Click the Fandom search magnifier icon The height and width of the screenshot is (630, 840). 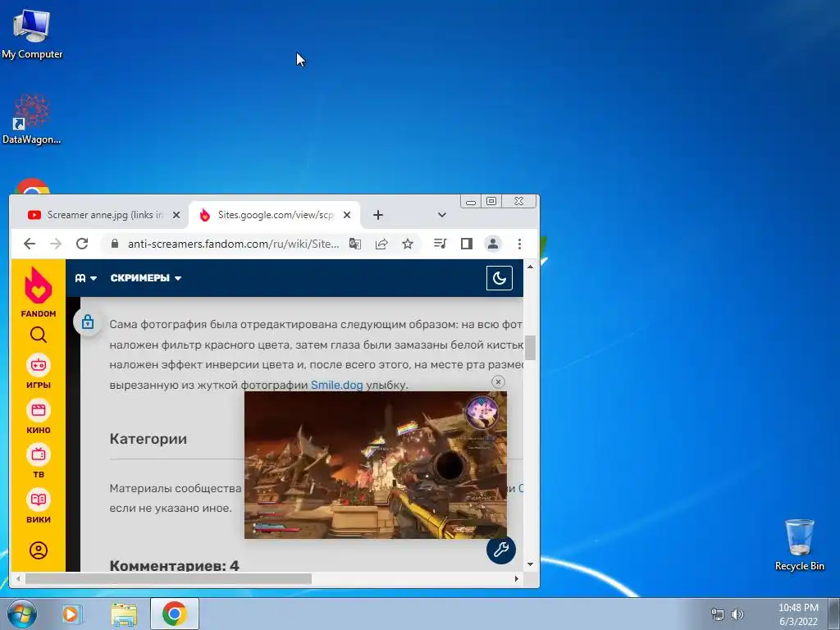tap(39, 335)
